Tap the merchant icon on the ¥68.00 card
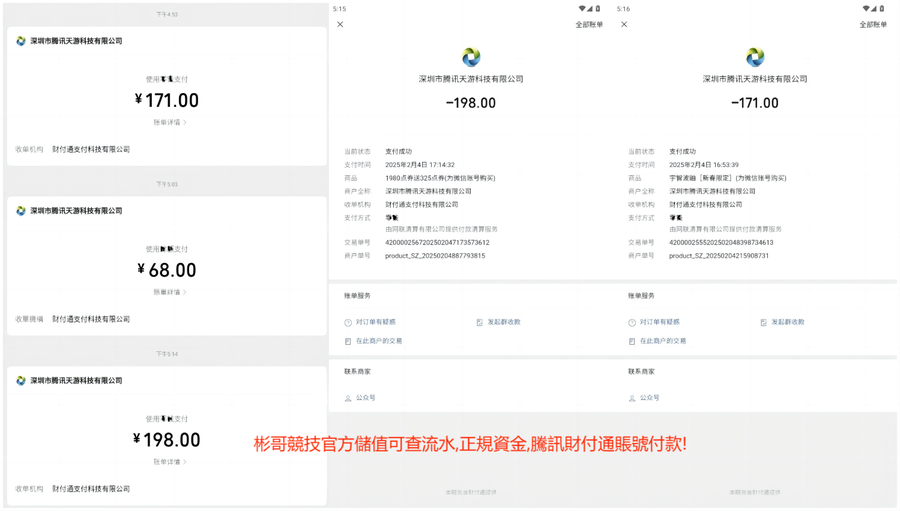The image size is (900, 511). click(21, 211)
